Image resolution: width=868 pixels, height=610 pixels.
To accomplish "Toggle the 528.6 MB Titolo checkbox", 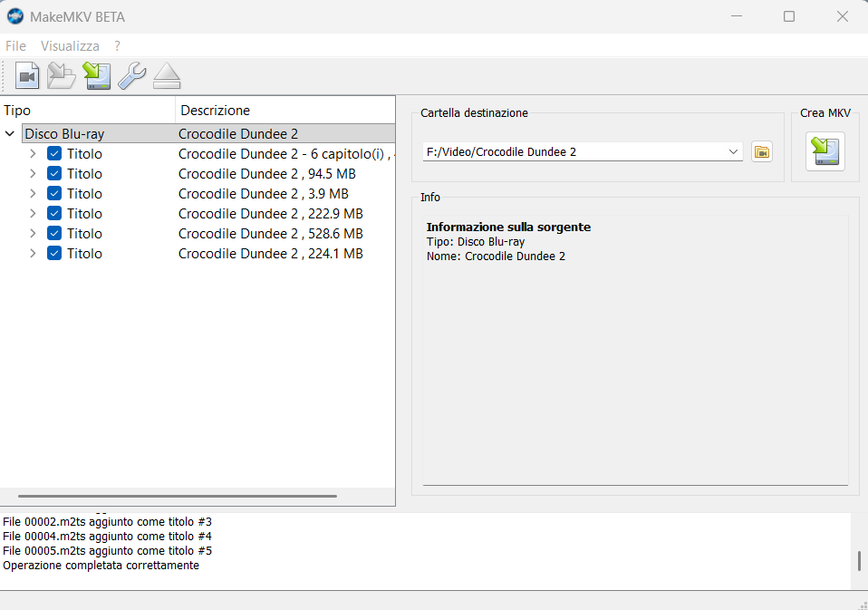I will pos(54,234).
